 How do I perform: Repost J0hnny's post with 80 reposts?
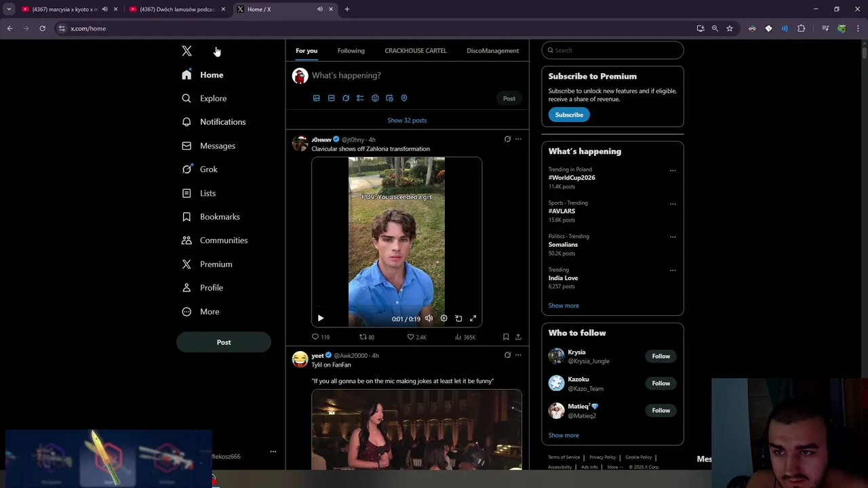click(367, 337)
